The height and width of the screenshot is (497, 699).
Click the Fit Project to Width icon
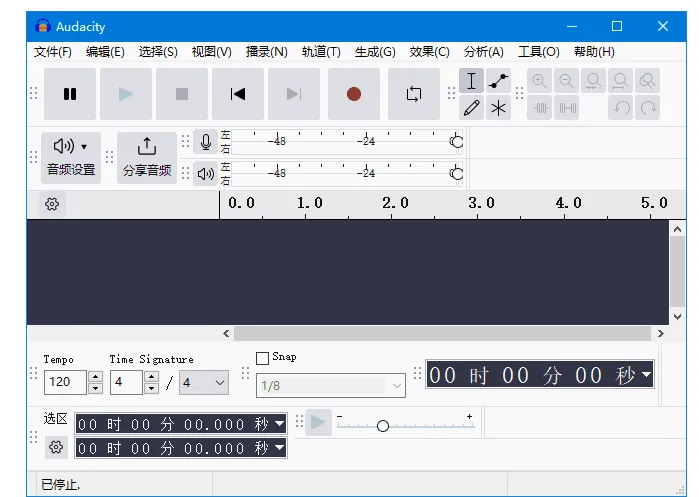(x=621, y=81)
